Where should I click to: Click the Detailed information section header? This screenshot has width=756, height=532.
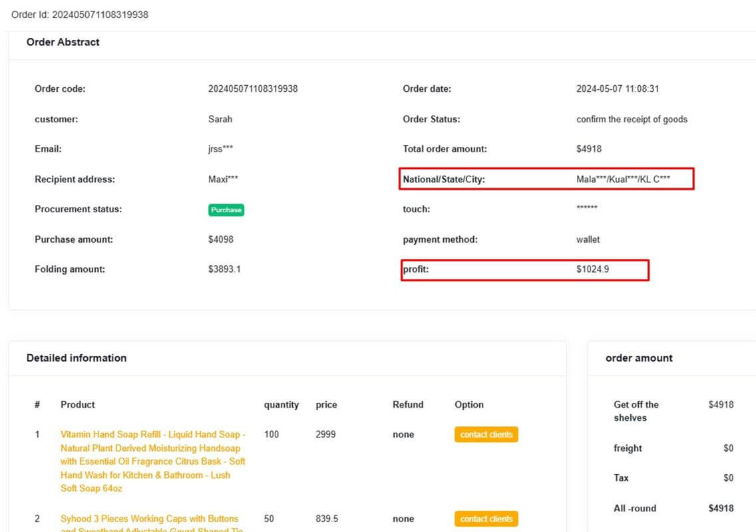(x=76, y=358)
